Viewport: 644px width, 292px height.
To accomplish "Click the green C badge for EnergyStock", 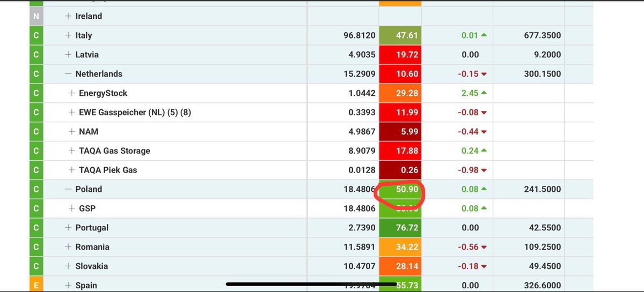I will [x=36, y=93].
